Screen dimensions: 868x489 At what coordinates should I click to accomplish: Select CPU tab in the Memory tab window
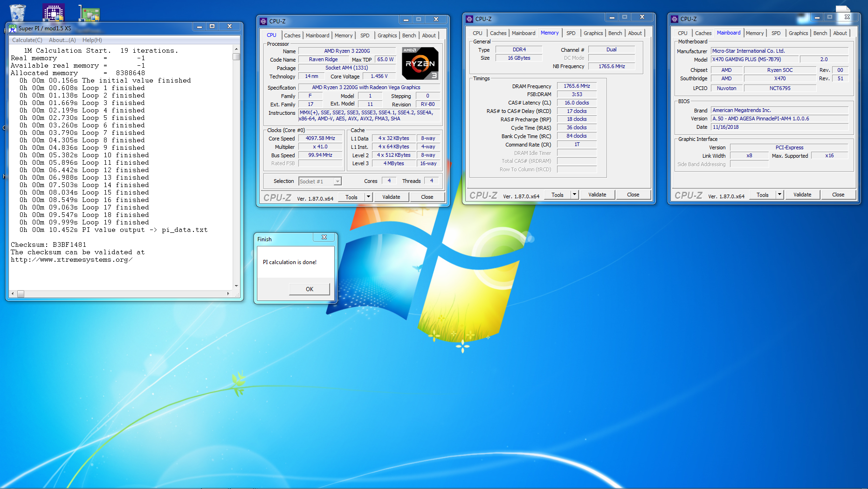coord(477,33)
